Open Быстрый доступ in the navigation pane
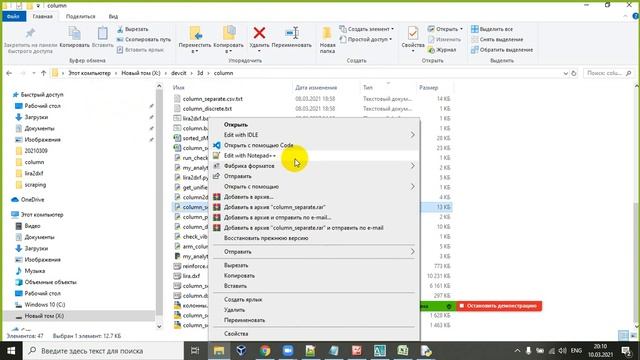 (42, 94)
